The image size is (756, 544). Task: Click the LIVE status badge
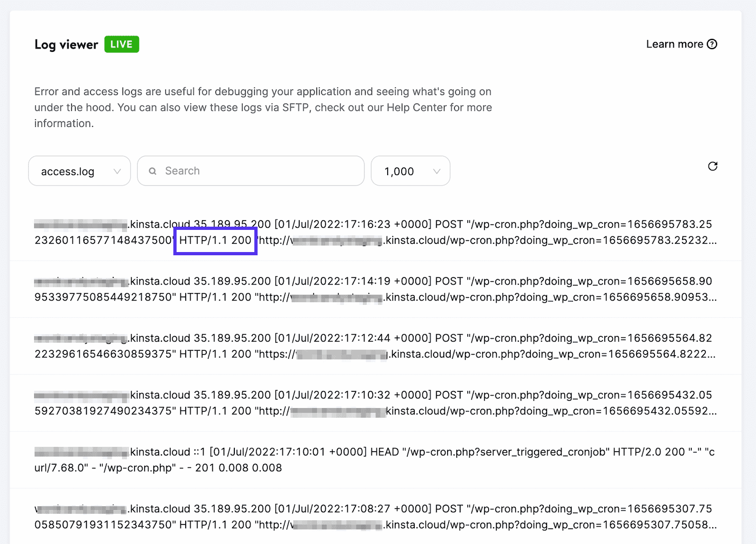121,44
